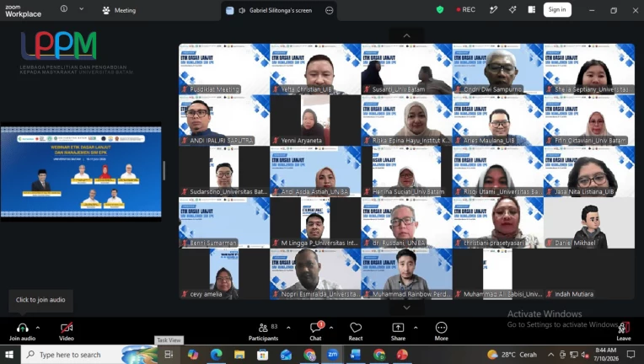Screen dimensions: 644x364
Task: Open the weather widget 28°C Cerah
Action: pyautogui.click(x=512, y=355)
